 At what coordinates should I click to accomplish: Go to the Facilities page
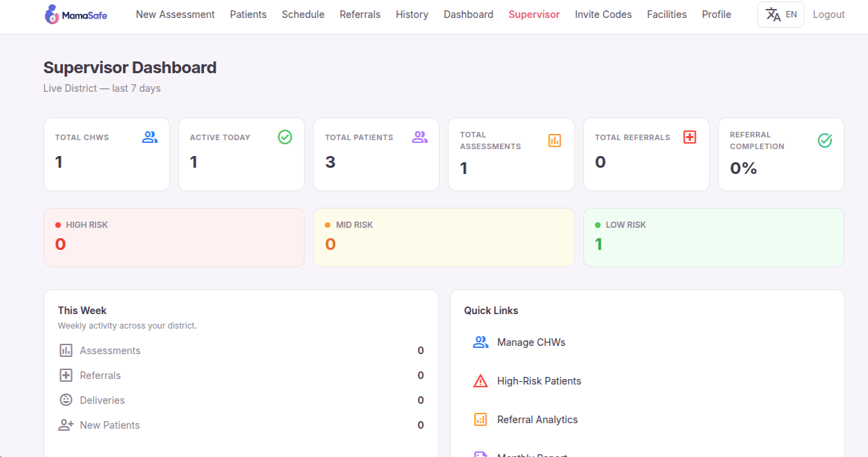click(x=667, y=14)
